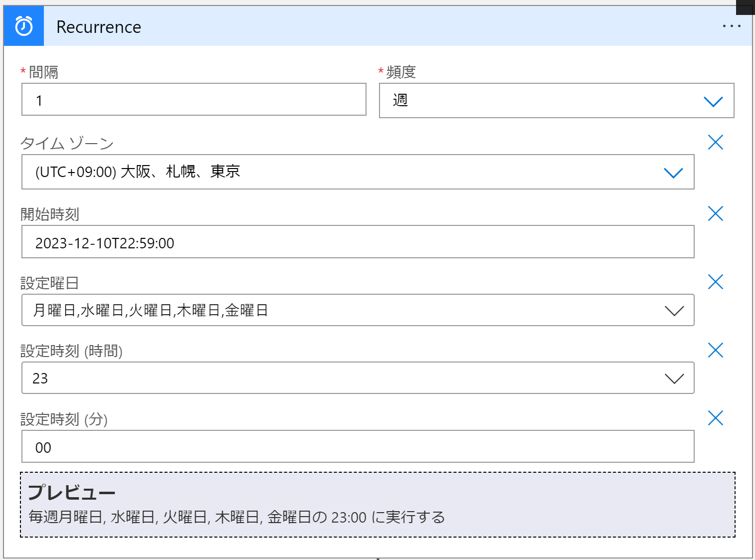Image resolution: width=755 pixels, height=560 pixels.
Task: Click the 間隔 input field containing 1
Action: (x=194, y=100)
